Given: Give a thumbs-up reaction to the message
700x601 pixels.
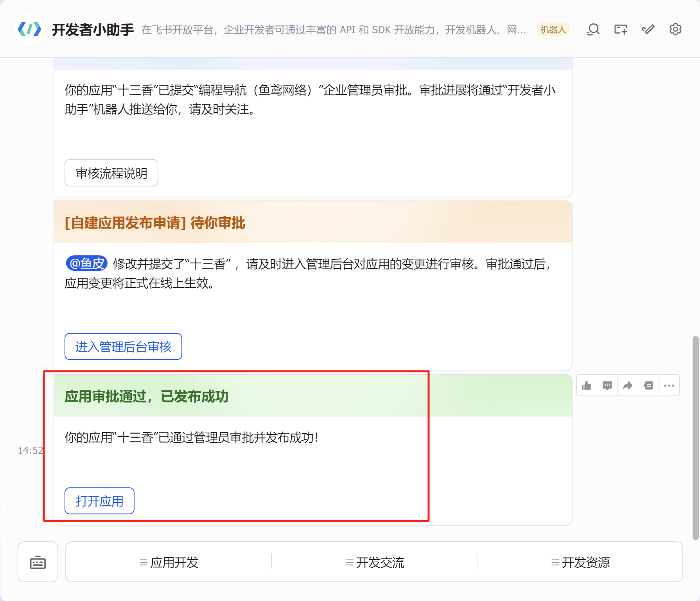Looking at the screenshot, I should (587, 386).
